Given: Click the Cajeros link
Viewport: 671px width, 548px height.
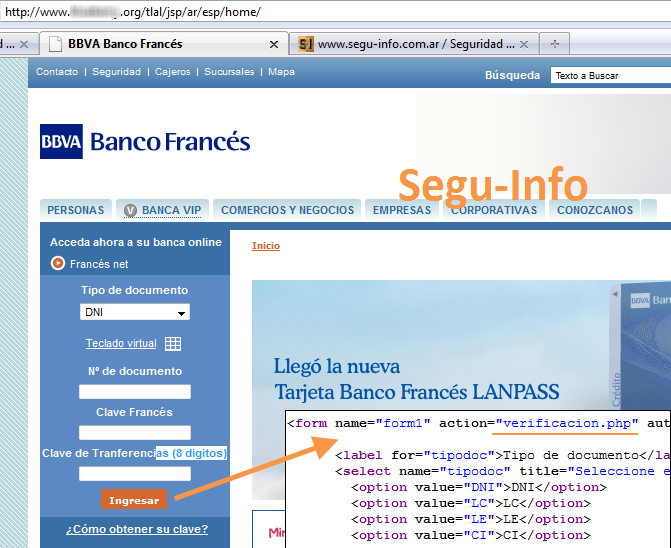Looking at the screenshot, I should (x=172, y=72).
